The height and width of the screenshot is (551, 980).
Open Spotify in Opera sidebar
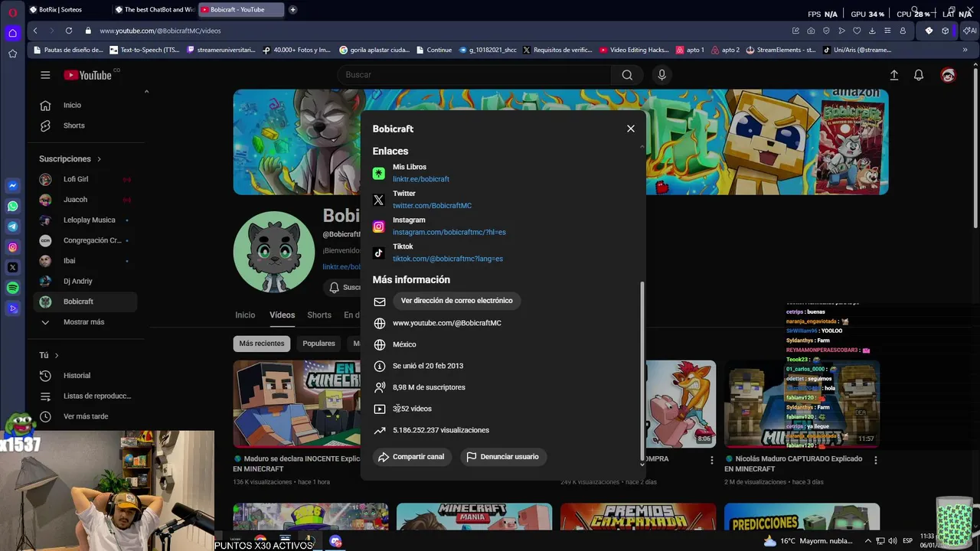[x=12, y=288]
